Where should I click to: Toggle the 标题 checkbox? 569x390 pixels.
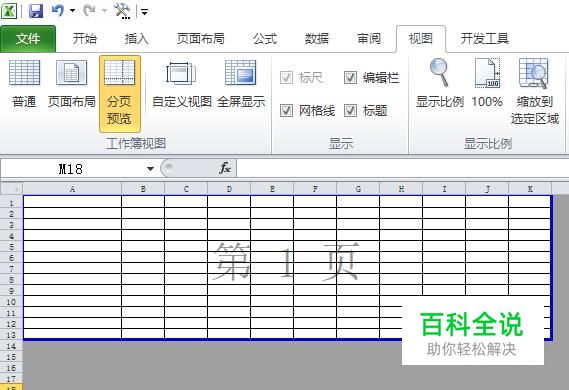pyautogui.click(x=350, y=111)
